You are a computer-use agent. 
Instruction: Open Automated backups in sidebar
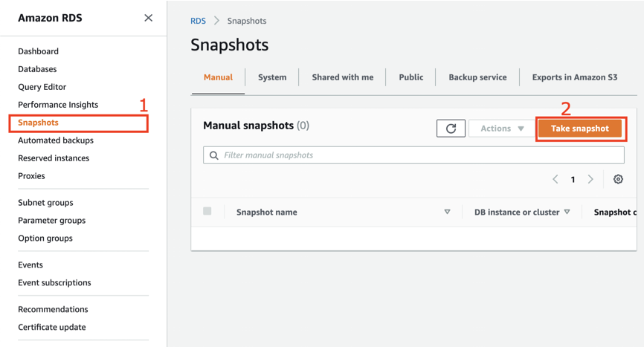[x=56, y=140]
